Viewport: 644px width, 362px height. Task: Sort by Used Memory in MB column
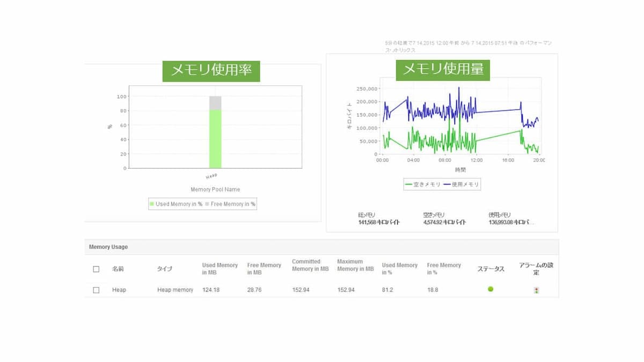click(x=219, y=269)
